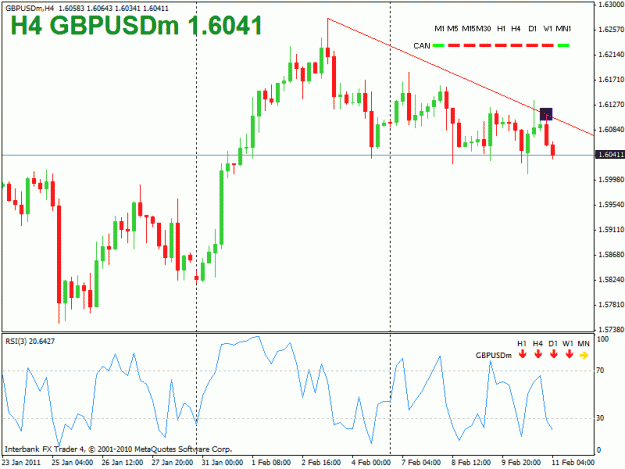Select the dark square marker on trendline

(x=546, y=114)
